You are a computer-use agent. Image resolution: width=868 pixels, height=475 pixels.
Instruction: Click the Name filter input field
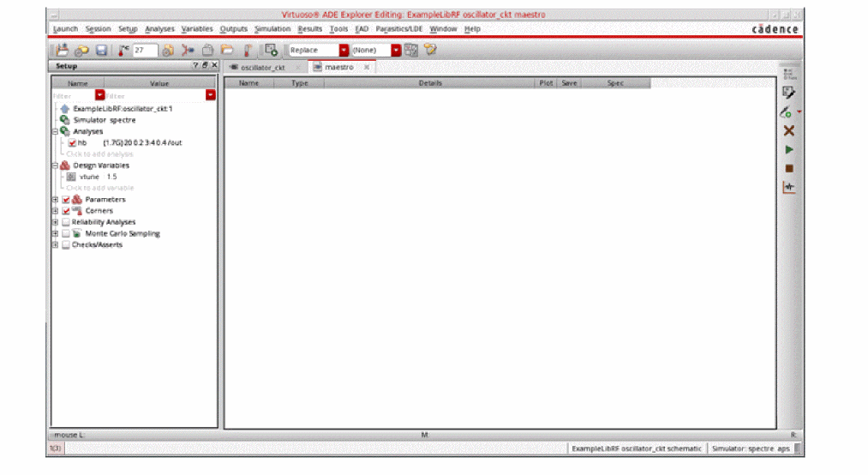(74, 96)
